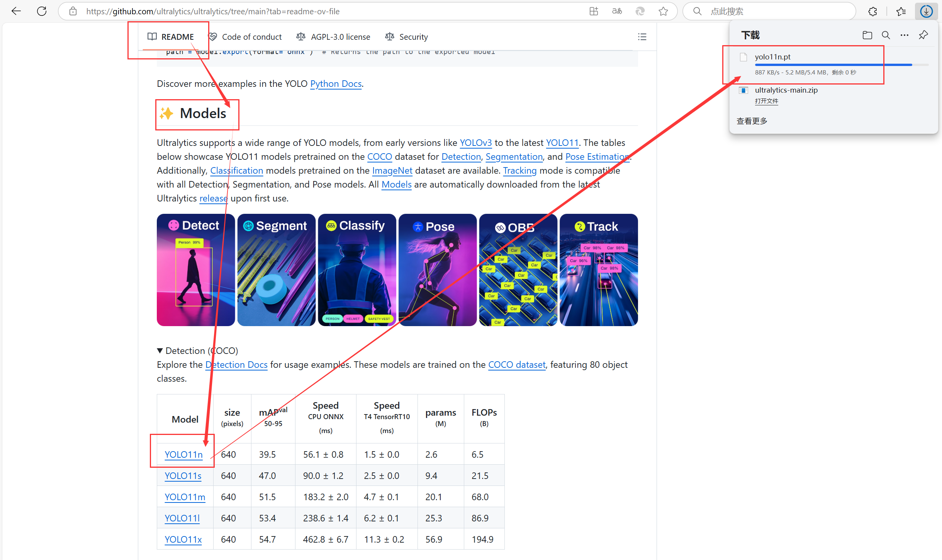Open downloads folder icon in panel
The height and width of the screenshot is (560, 942).
(867, 35)
